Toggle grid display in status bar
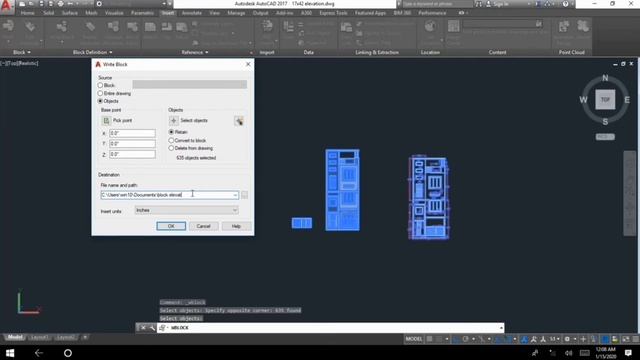 (429, 339)
